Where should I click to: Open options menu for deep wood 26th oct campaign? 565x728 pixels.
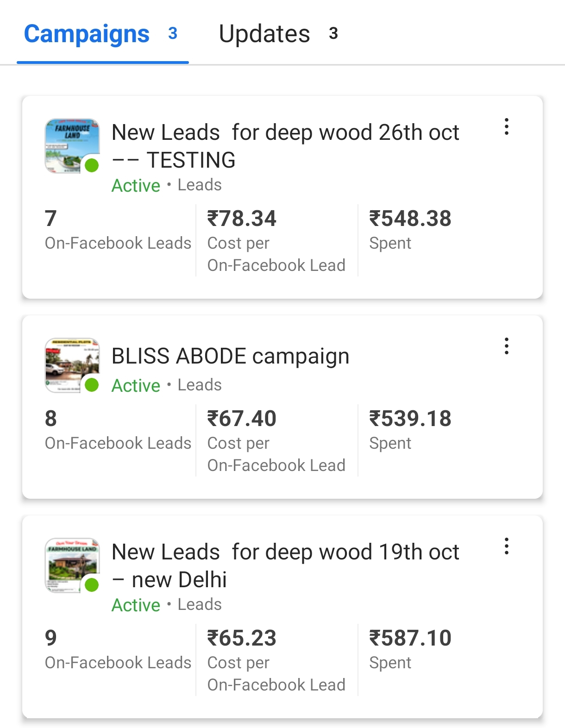click(506, 126)
